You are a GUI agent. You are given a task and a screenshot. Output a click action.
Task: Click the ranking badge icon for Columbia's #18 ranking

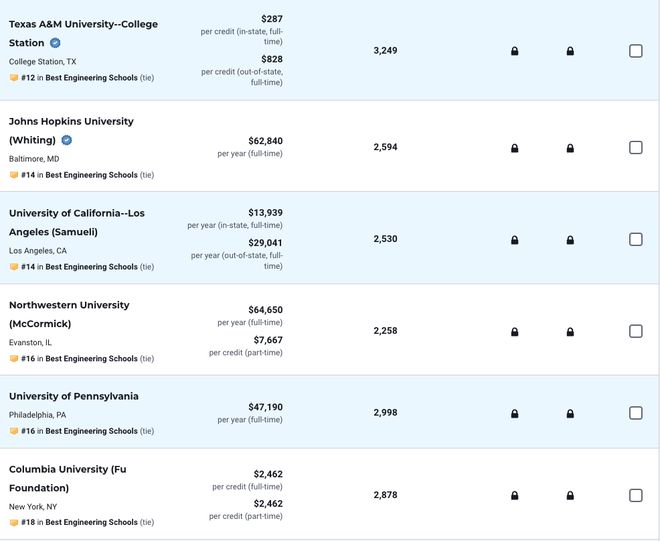click(14, 522)
